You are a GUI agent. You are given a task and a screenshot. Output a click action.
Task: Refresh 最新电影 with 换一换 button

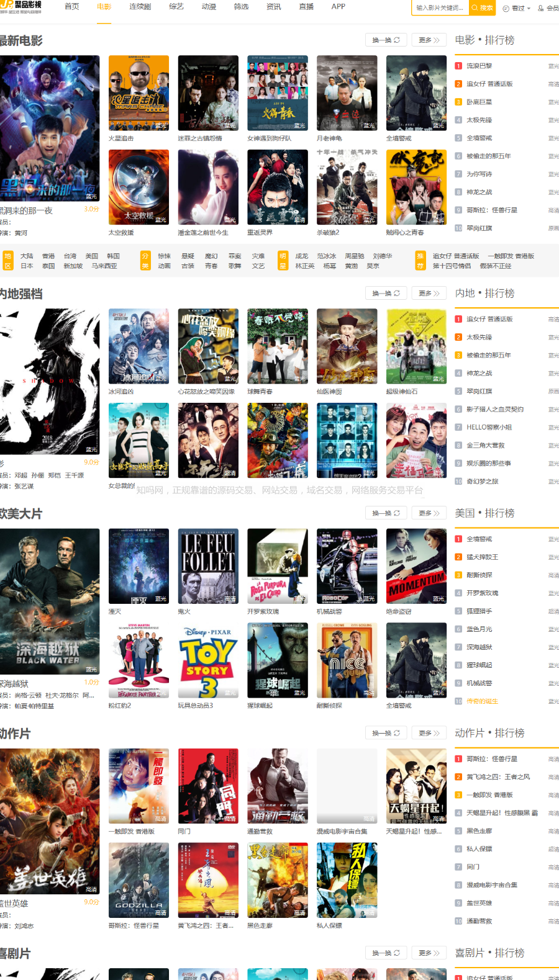point(386,40)
